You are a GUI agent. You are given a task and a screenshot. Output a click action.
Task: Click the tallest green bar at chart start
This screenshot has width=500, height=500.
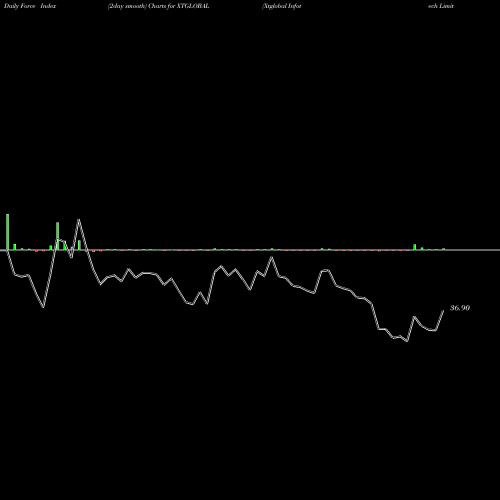(8, 232)
